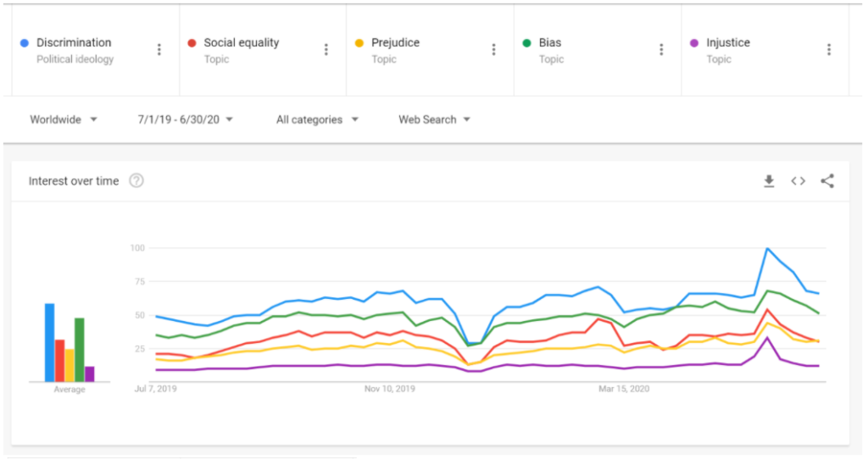Select the Prejudice topic term
Screen dimensions: 868x459
click(395, 42)
